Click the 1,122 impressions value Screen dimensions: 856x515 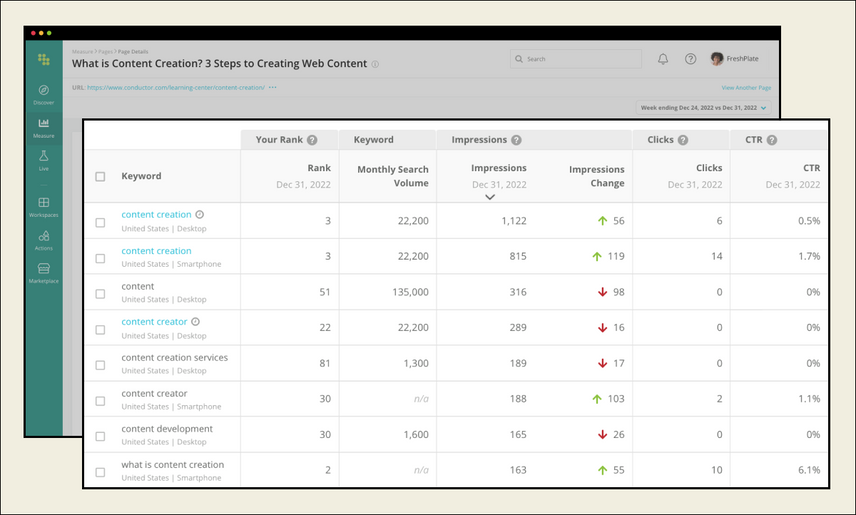pyautogui.click(x=514, y=221)
